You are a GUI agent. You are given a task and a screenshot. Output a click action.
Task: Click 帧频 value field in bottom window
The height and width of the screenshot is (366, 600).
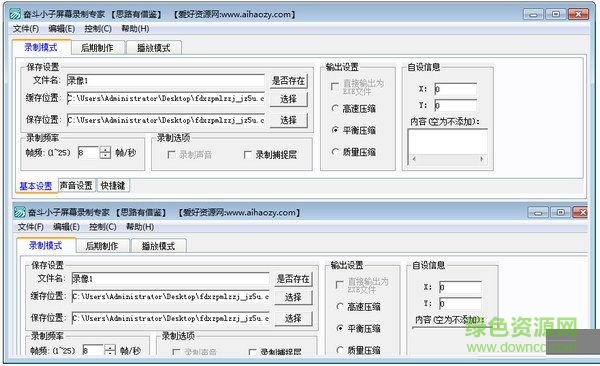[x=93, y=350]
